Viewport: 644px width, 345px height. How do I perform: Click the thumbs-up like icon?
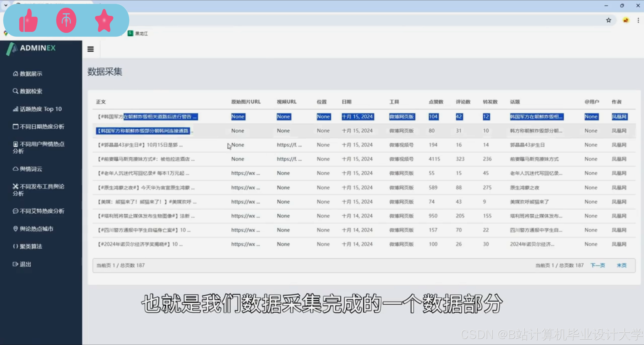pos(28,20)
